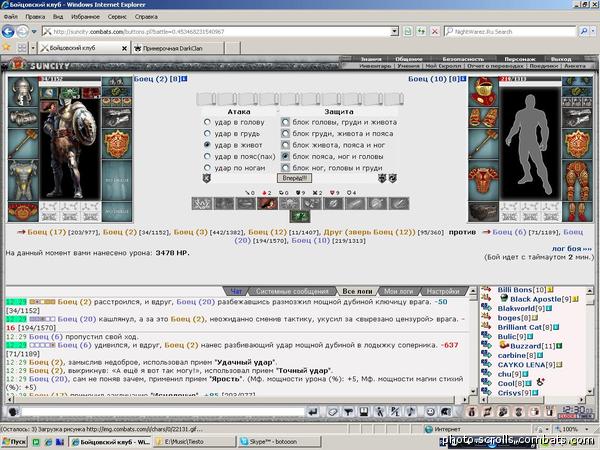Open the smiley emoticons in chat toolbar
The height and width of the screenshot is (450, 600).
pyautogui.click(x=430, y=412)
